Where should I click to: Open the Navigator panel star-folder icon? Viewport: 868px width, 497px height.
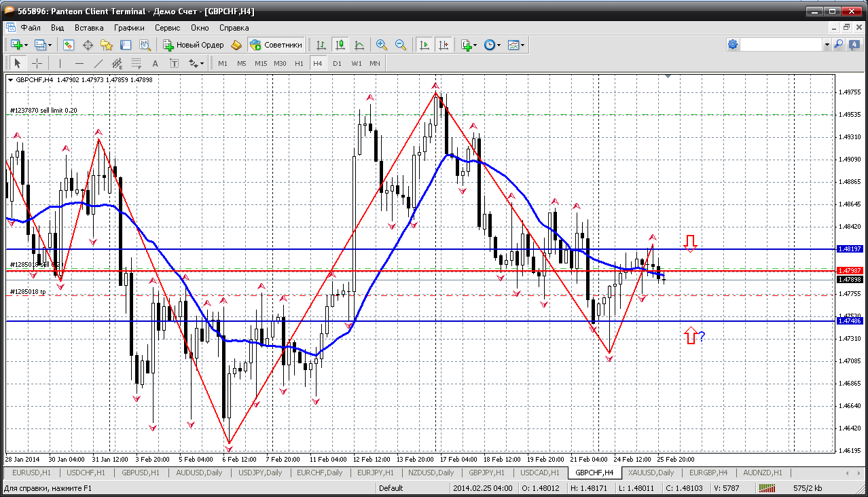(x=107, y=45)
